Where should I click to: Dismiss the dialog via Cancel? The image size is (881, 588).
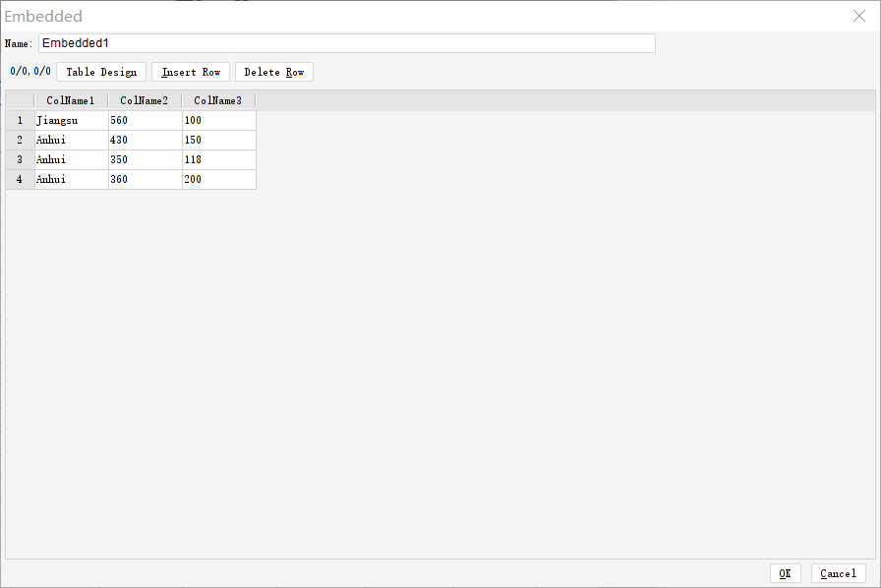(838, 573)
